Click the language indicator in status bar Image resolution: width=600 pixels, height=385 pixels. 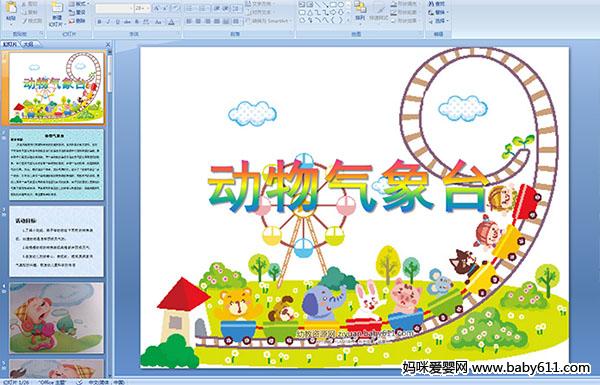106,382
